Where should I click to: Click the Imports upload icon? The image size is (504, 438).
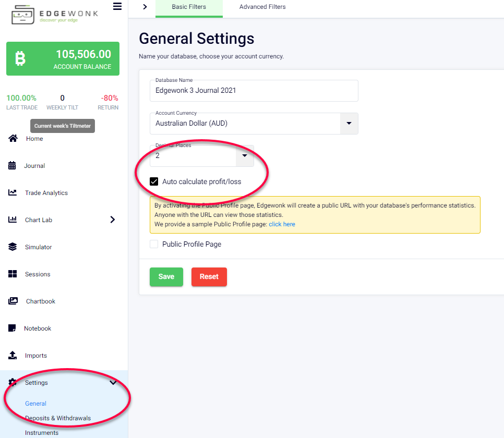click(x=13, y=355)
